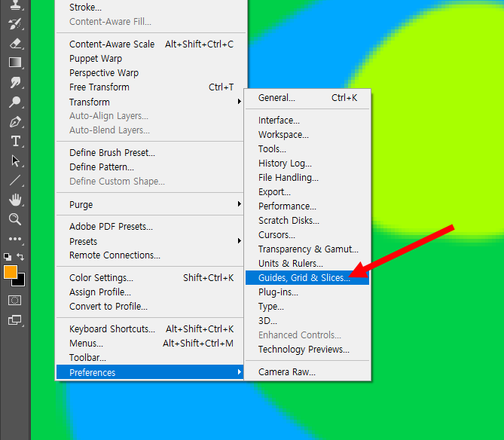Open Export... preferences
504x440 pixels.
point(307,191)
